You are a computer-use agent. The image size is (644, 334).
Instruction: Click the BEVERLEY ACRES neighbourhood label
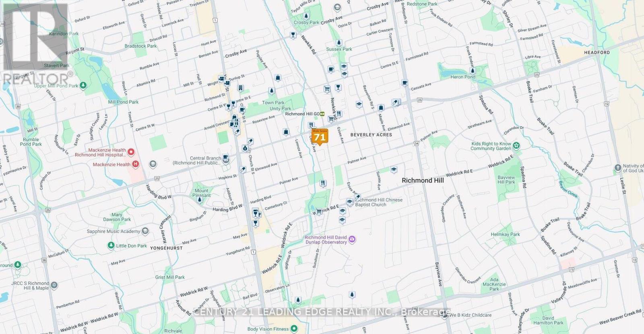371,135
